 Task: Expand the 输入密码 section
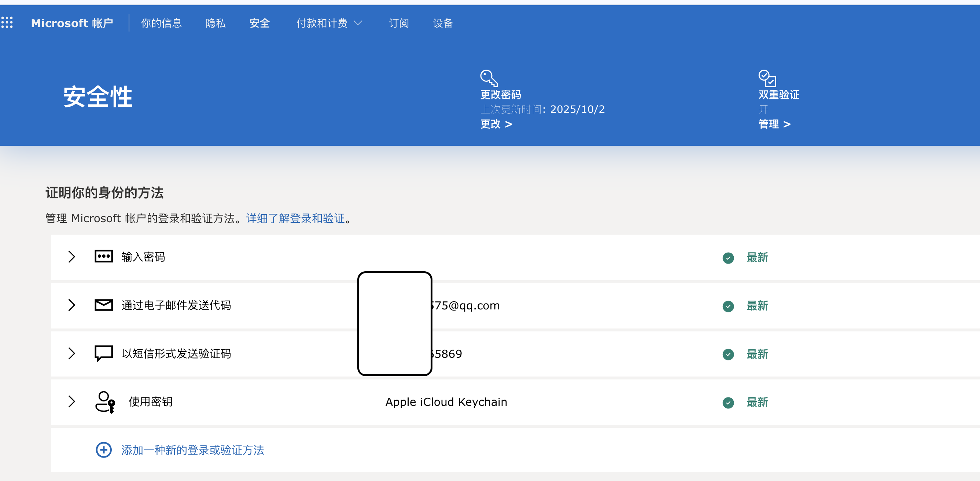coord(72,257)
